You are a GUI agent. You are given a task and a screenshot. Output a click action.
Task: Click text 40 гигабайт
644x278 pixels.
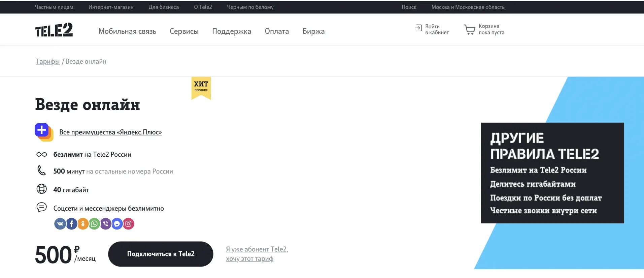pos(71,190)
